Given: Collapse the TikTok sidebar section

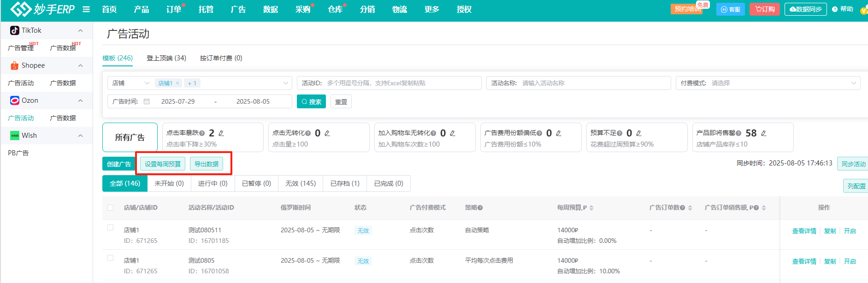Looking at the screenshot, I should pos(81,30).
